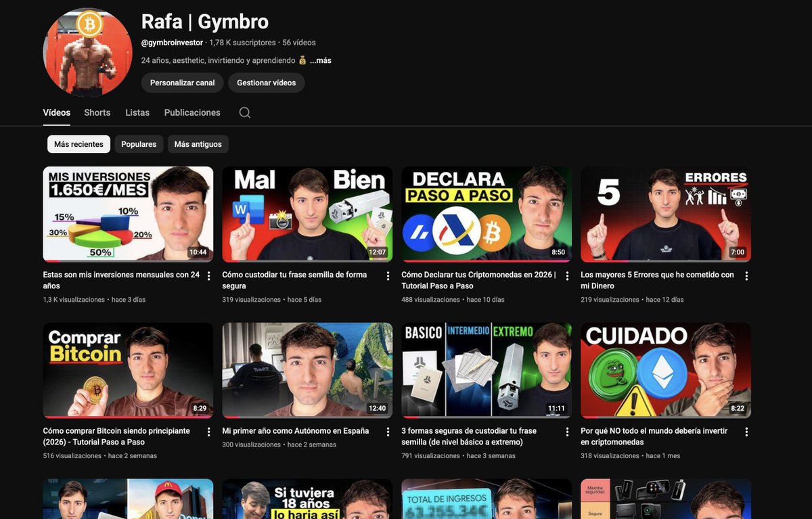Image resolution: width=812 pixels, height=519 pixels.
Task: Switch to the Vídeos tab
Action: click(57, 112)
